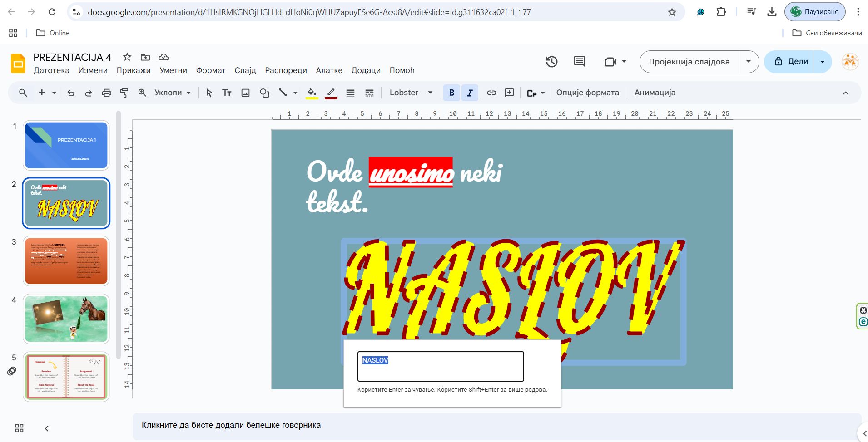The height and width of the screenshot is (442, 868).
Task: Open the Уметни menu
Action: tap(173, 70)
